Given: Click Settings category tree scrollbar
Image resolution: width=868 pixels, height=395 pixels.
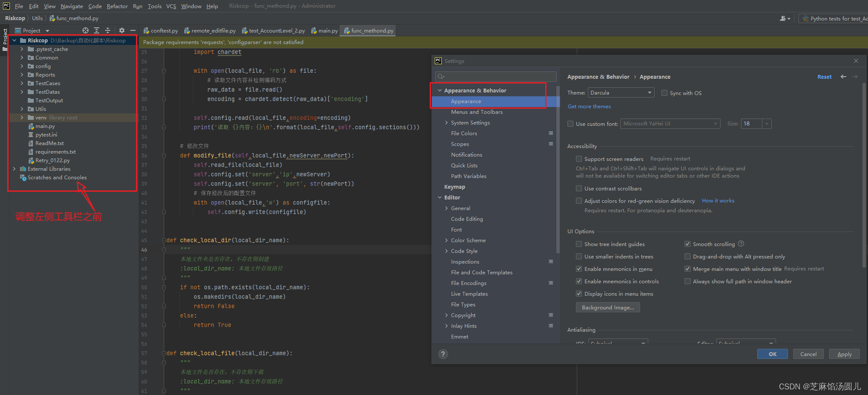Looking at the screenshot, I should coord(558,169).
